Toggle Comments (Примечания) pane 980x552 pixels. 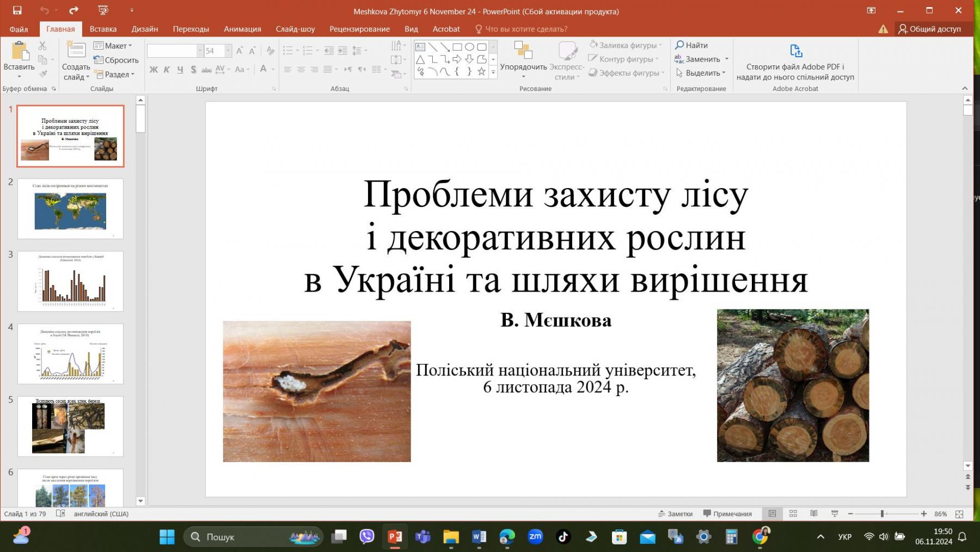tap(727, 514)
